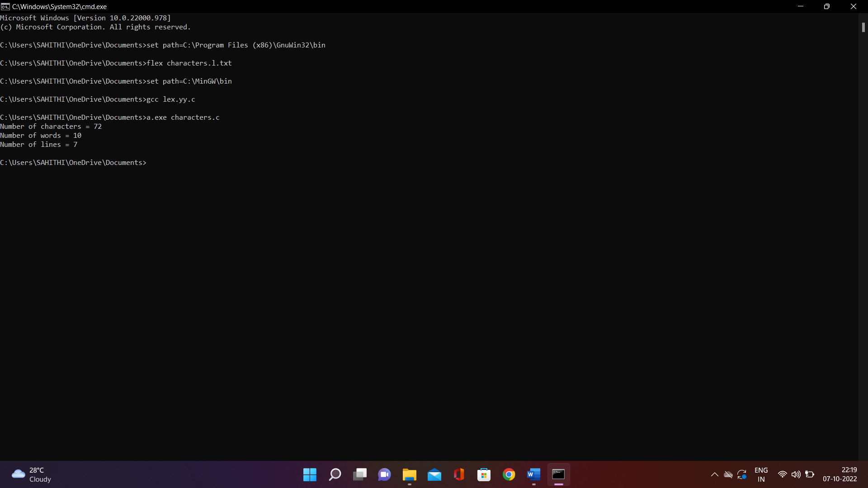Open ENG IN language switcher
This screenshot has width=868, height=488.
click(x=761, y=474)
